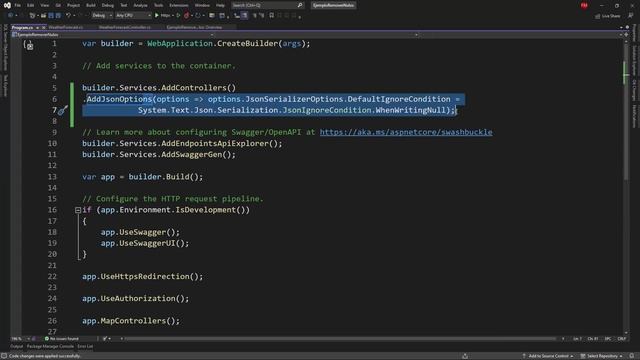
Task: Click the solution name button in the title bar
Action: click(x=333, y=5)
